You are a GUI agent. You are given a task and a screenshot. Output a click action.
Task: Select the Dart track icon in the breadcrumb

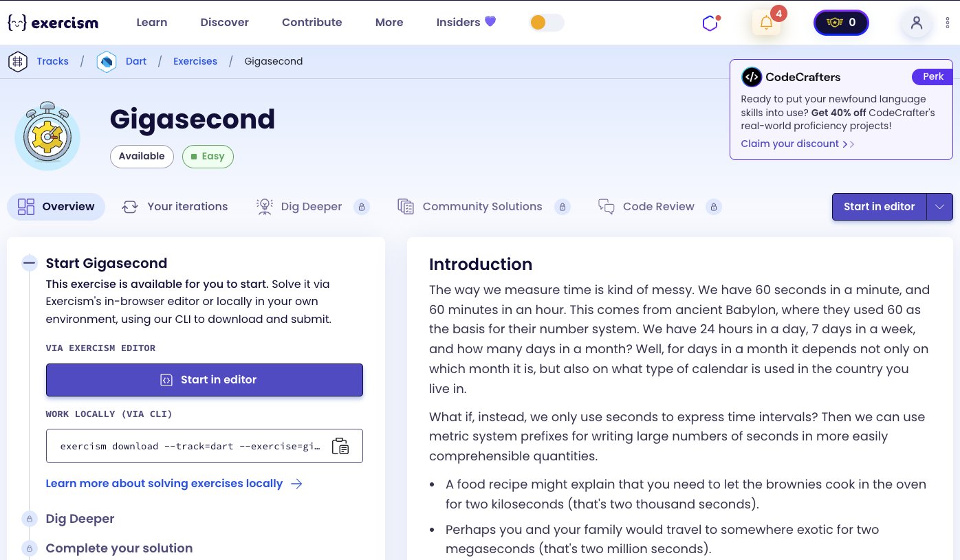pyautogui.click(x=107, y=61)
